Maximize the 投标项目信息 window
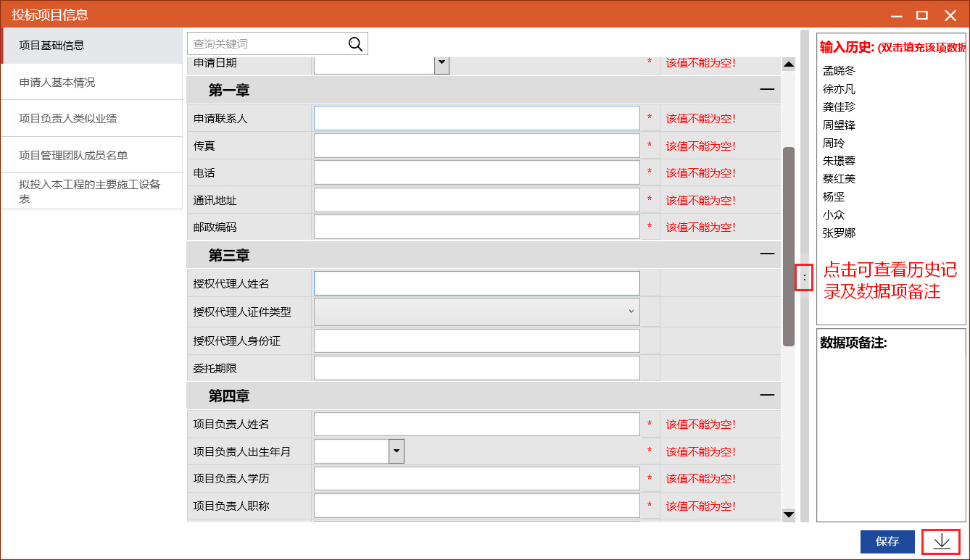 (921, 15)
